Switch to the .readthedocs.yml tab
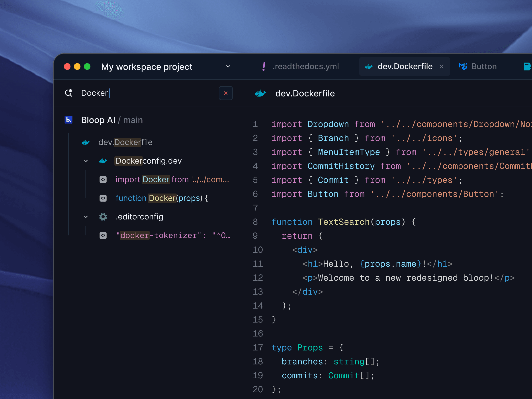The image size is (532, 399). [x=305, y=66]
